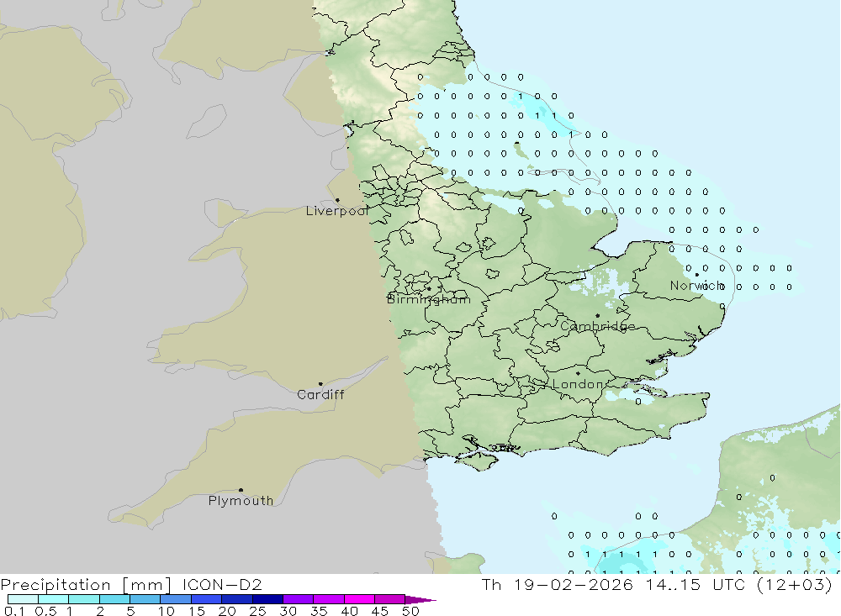
Task: Click the Liverpool city label
Action: pyautogui.click(x=337, y=211)
